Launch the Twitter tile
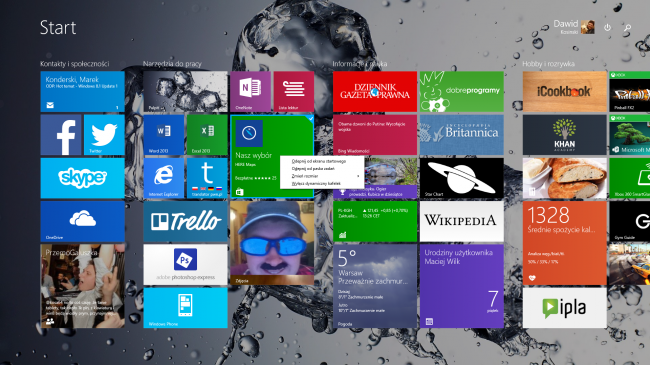Screen dimensions: 650x365 [104, 135]
